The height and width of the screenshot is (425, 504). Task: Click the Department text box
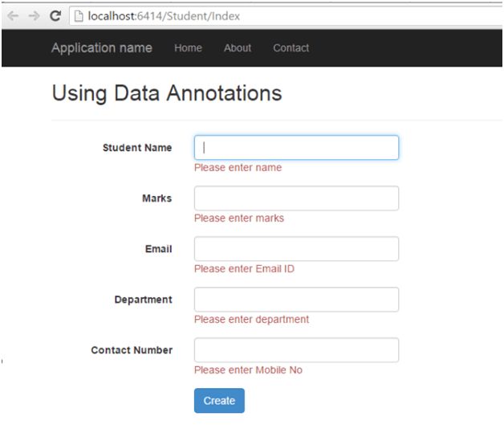coord(296,300)
